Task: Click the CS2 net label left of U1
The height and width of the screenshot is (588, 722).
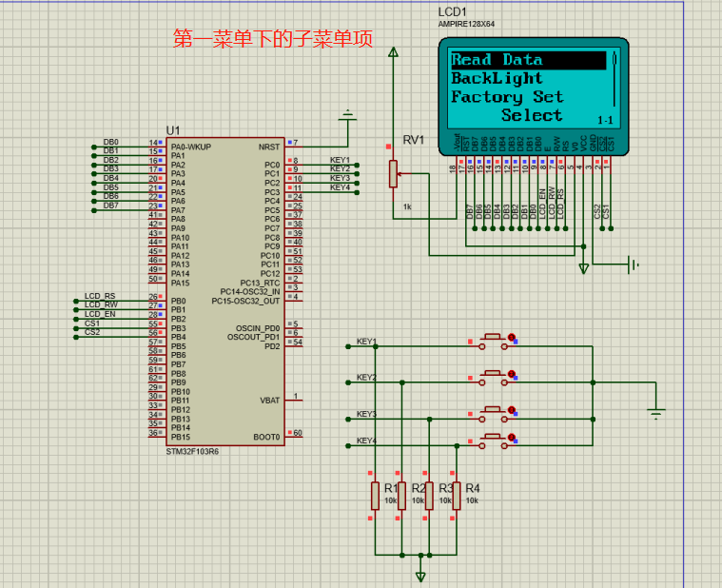Action: (92, 332)
